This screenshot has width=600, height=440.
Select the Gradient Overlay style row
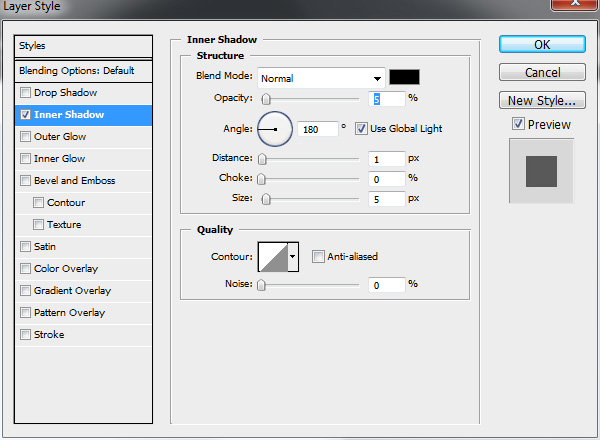[83, 291]
